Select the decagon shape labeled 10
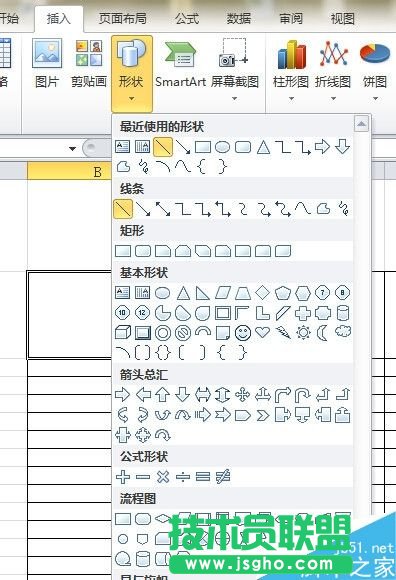Screen dimensions: 396x580 pyautogui.click(x=122, y=313)
